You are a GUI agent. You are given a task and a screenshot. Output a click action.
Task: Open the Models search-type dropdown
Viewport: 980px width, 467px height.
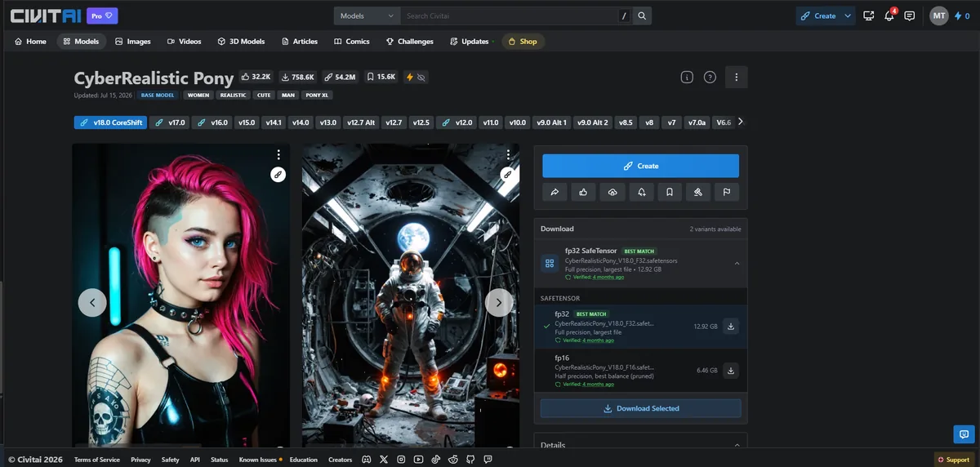[367, 16]
